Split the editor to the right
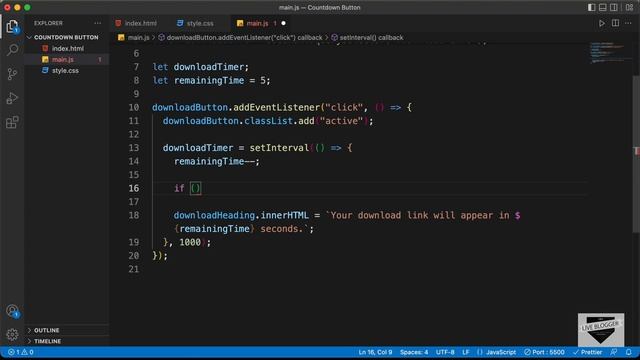 pyautogui.click(x=615, y=23)
